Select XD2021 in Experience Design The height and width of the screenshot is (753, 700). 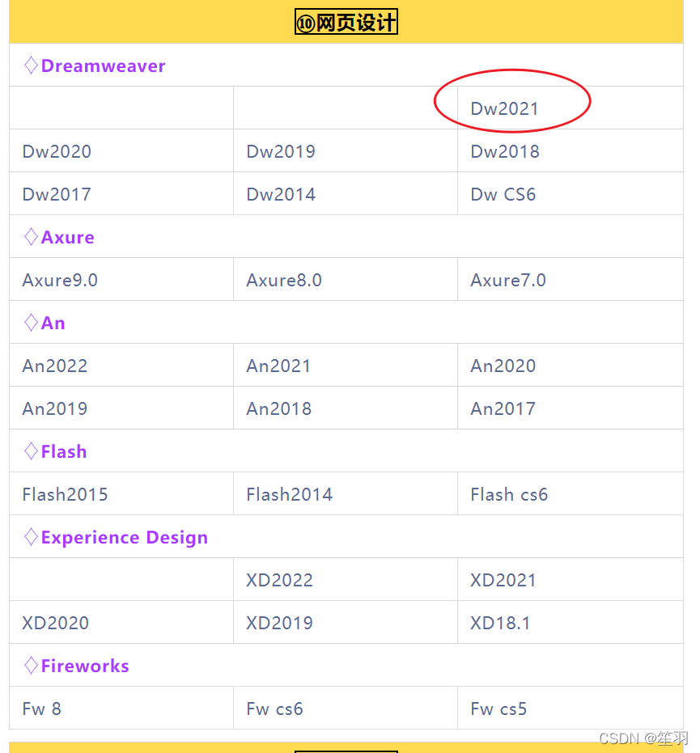(503, 580)
